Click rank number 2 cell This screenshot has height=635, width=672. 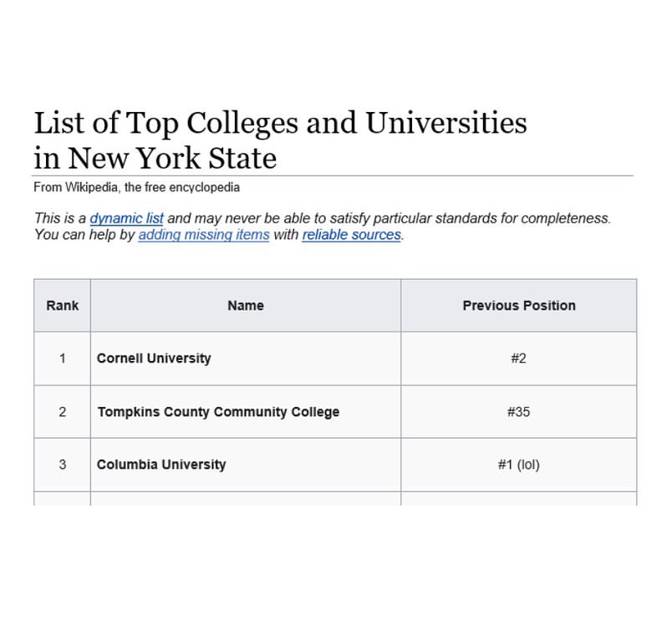[62, 412]
